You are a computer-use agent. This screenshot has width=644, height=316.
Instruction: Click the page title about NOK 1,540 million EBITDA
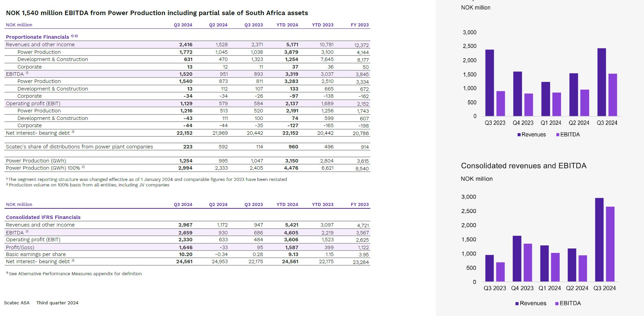click(157, 13)
